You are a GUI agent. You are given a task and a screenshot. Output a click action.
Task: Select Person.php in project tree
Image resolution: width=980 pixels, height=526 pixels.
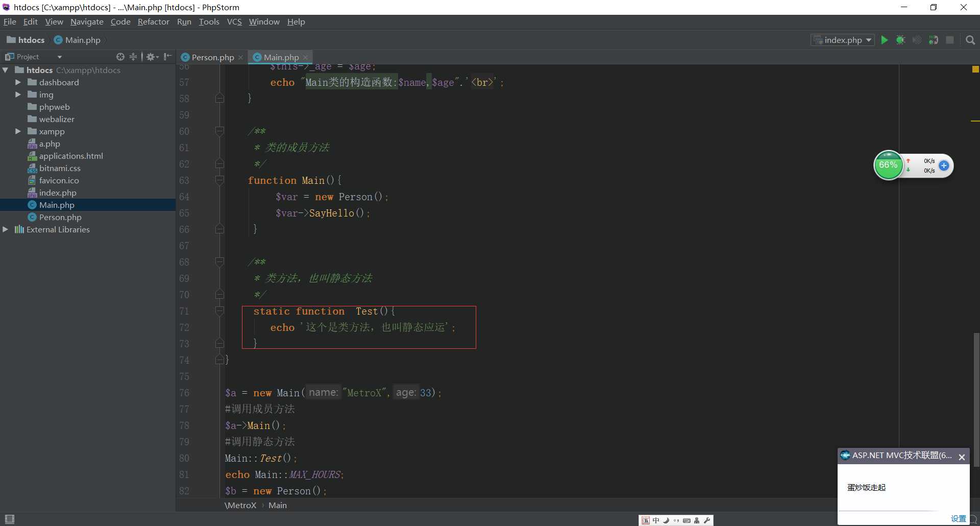click(60, 217)
